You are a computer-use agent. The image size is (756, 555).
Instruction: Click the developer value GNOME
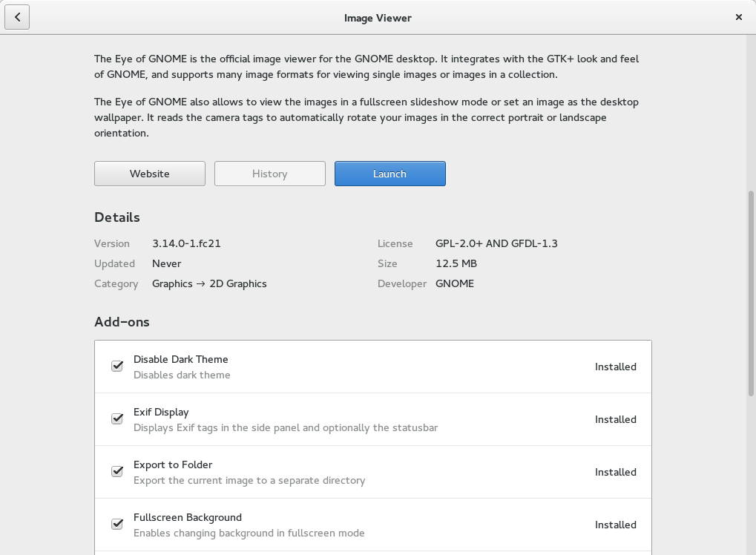coord(455,283)
